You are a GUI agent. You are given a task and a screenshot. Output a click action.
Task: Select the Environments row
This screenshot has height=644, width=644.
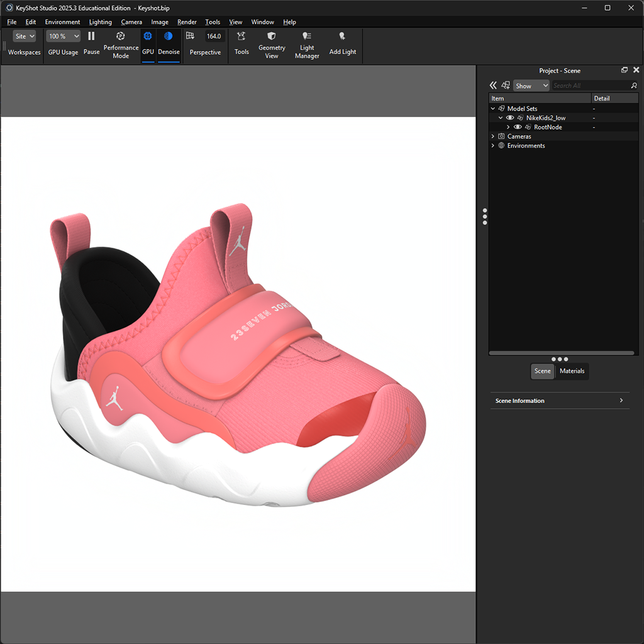point(563,146)
